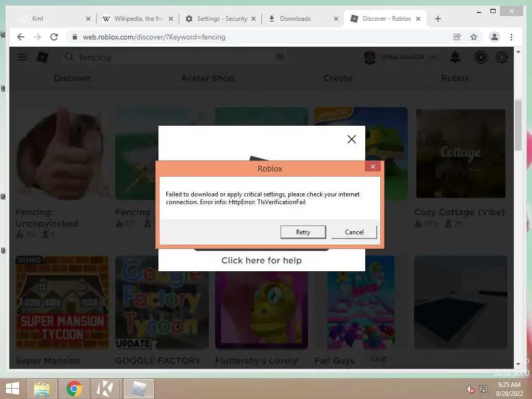
Task: Go forward in Chrome history
Action: 37,37
